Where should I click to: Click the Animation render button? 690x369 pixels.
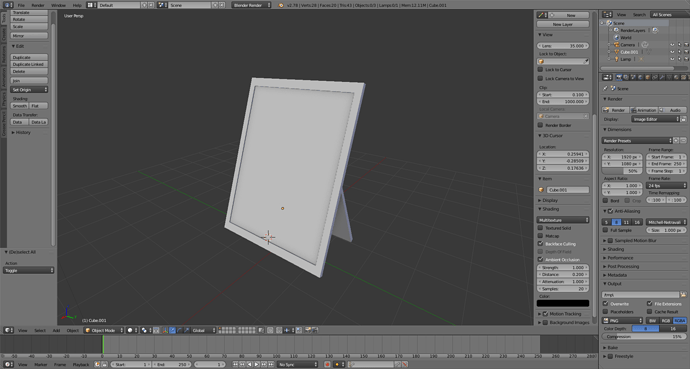coord(644,110)
